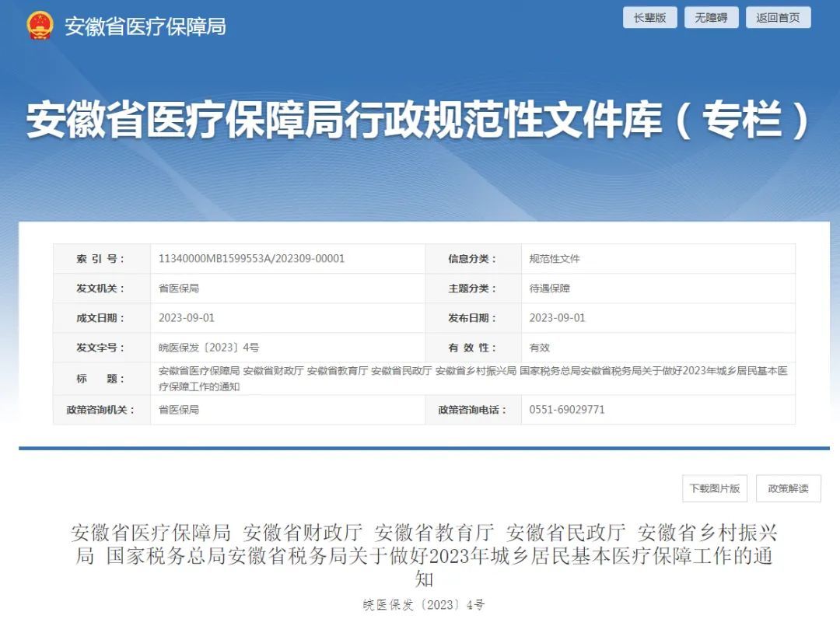
Task: Click the 发布日期 date value
Action: coord(557,318)
